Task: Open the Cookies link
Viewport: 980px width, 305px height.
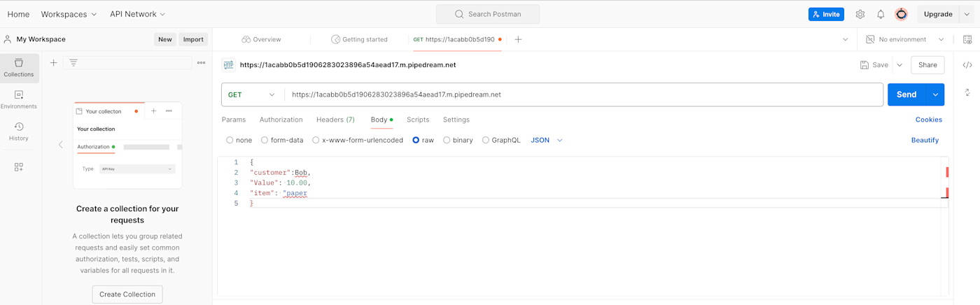Action: [929, 120]
